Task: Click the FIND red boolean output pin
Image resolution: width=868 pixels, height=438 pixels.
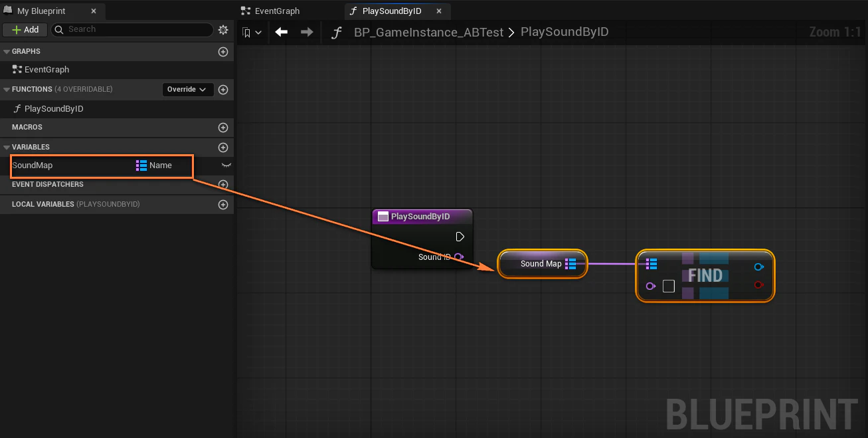Action: pos(759,285)
